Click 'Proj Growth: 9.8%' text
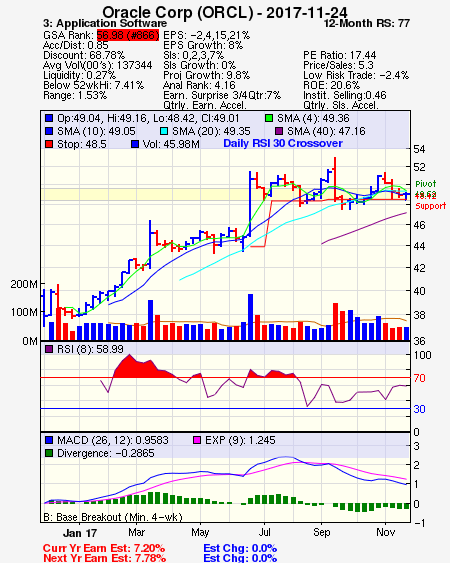This screenshot has height=563, width=450. click(206, 75)
